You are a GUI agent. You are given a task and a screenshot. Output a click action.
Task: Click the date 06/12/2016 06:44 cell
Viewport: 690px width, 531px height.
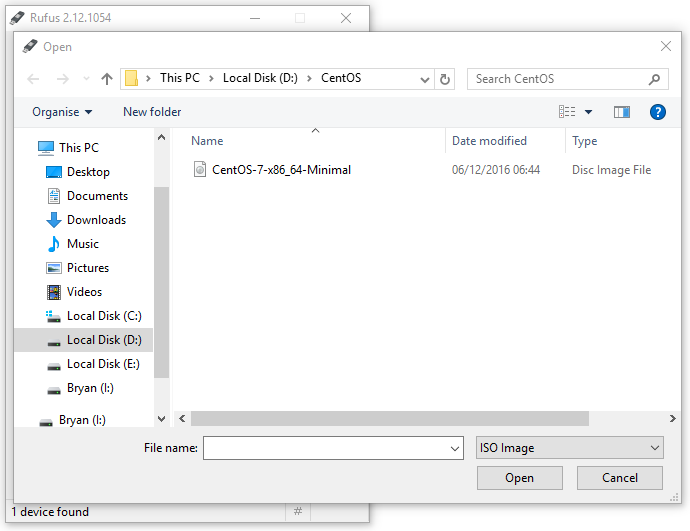pos(496,170)
